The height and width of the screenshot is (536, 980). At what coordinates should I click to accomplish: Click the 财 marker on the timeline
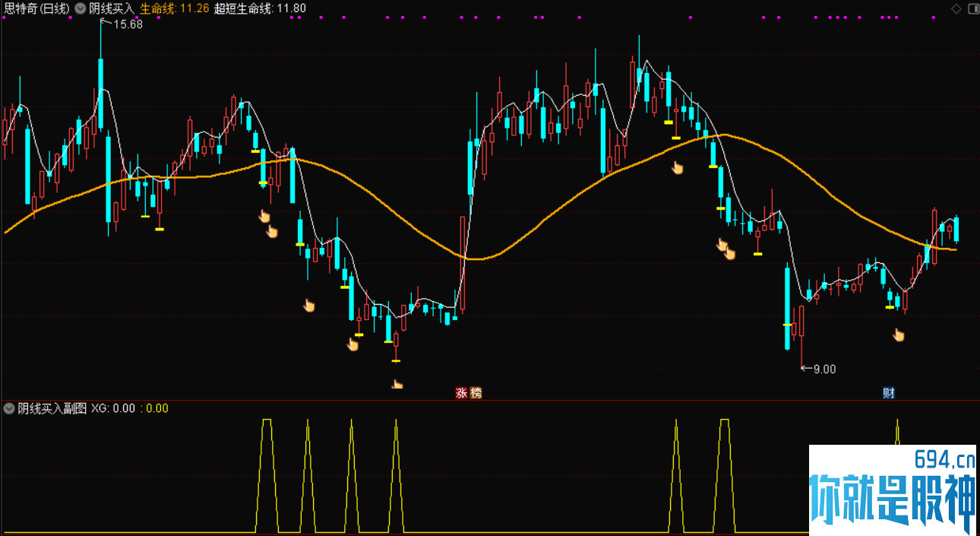coord(888,393)
